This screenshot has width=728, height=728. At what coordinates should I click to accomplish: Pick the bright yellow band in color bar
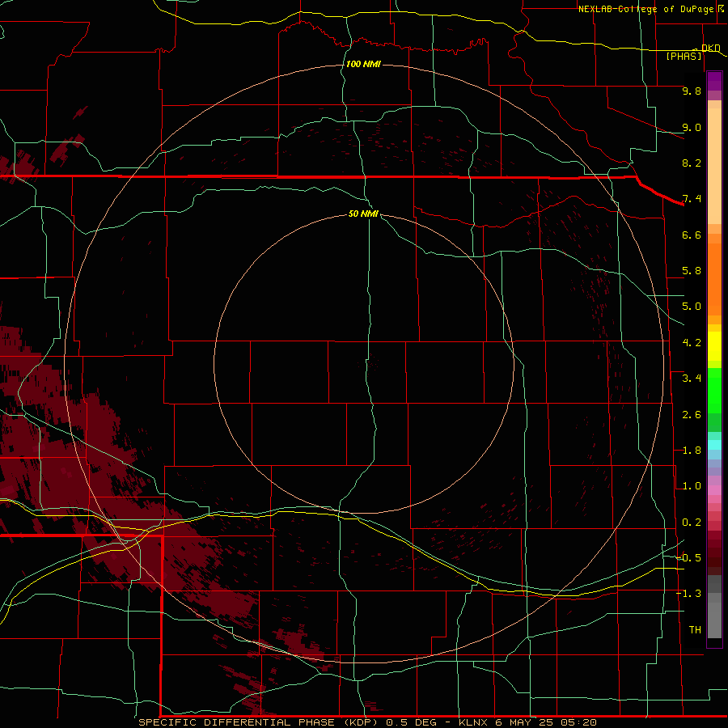pyautogui.click(x=714, y=346)
